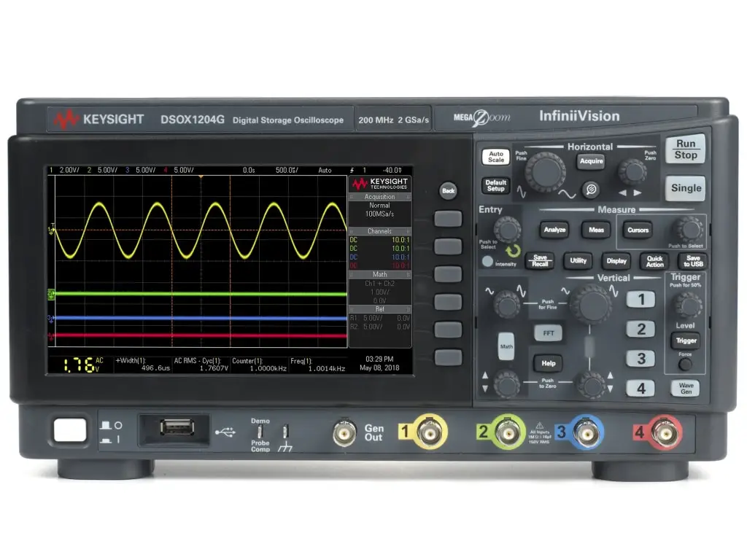Tap the 'Auto' trigger mode readout

coord(325,170)
